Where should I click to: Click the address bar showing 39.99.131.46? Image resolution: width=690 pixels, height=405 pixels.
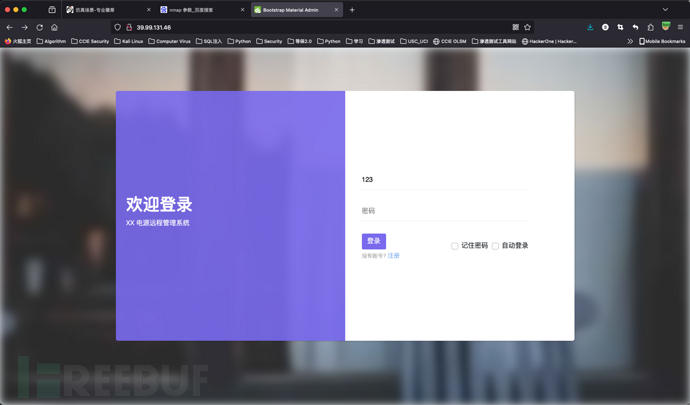tap(321, 27)
